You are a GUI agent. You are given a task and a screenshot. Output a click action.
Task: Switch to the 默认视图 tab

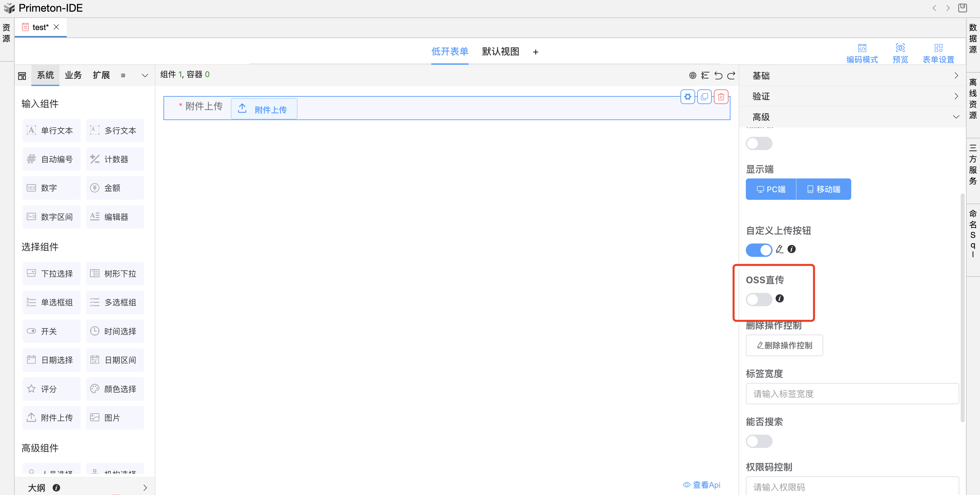[500, 51]
